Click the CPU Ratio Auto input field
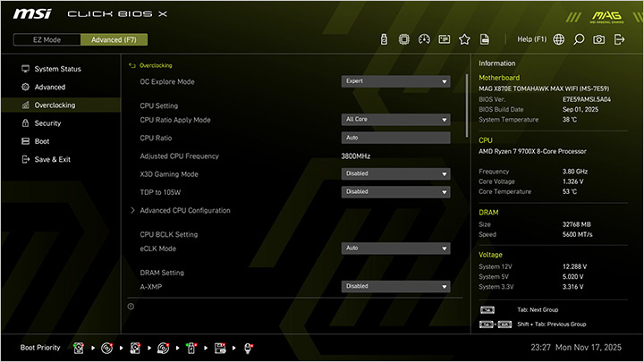Image resolution: width=644 pixels, height=362 pixels. tap(395, 138)
